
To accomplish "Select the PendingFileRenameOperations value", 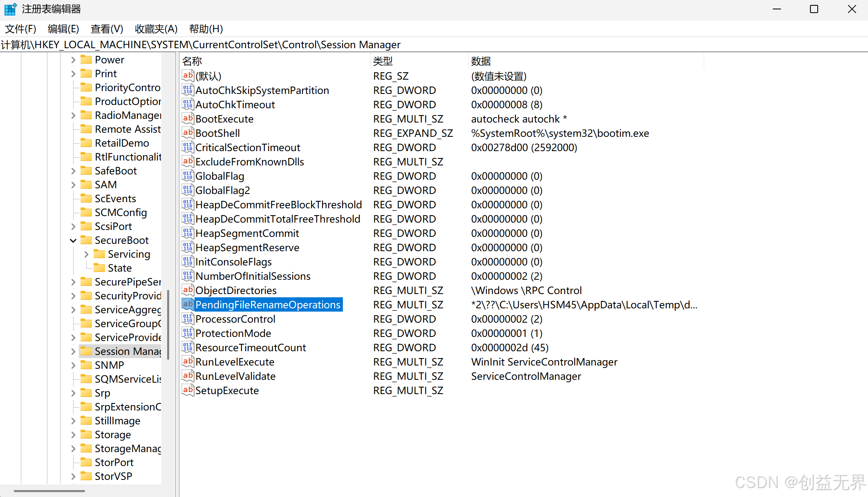I will coord(268,305).
